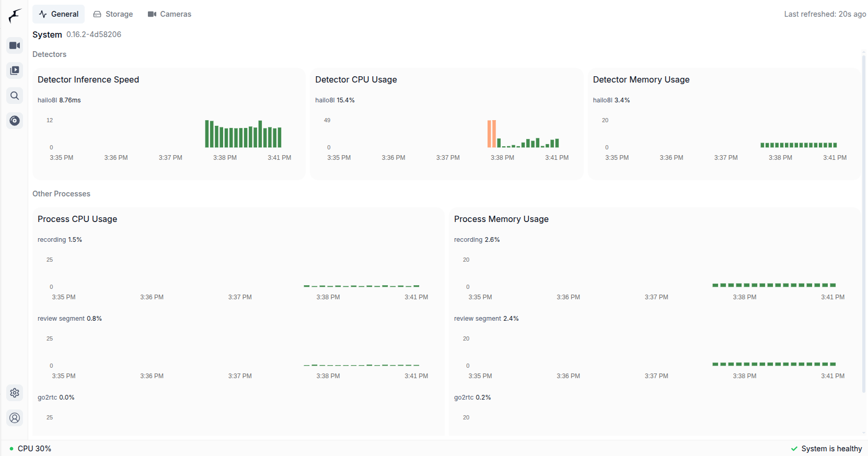Select the General tab
The height and width of the screenshot is (456, 868).
[x=59, y=14]
